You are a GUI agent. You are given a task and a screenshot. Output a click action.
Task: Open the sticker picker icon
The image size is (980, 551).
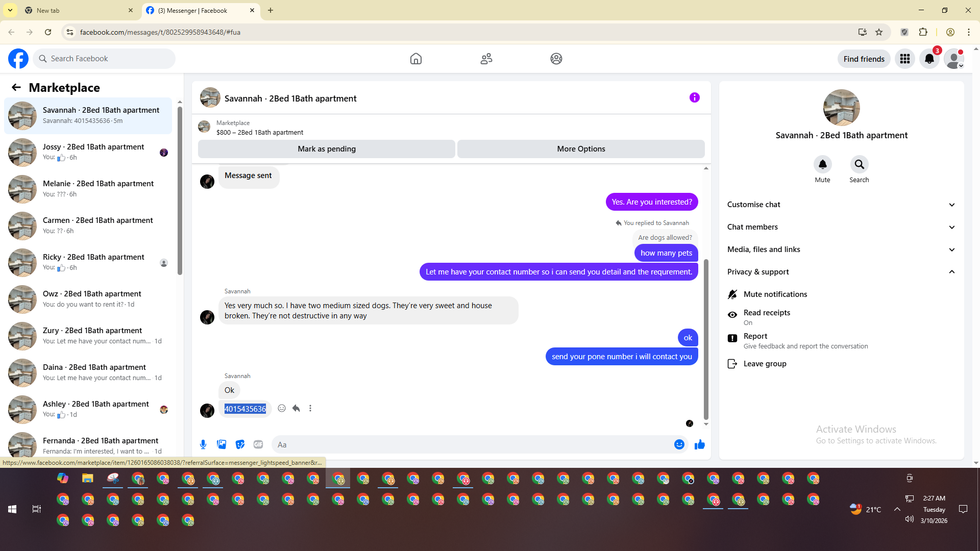240,444
